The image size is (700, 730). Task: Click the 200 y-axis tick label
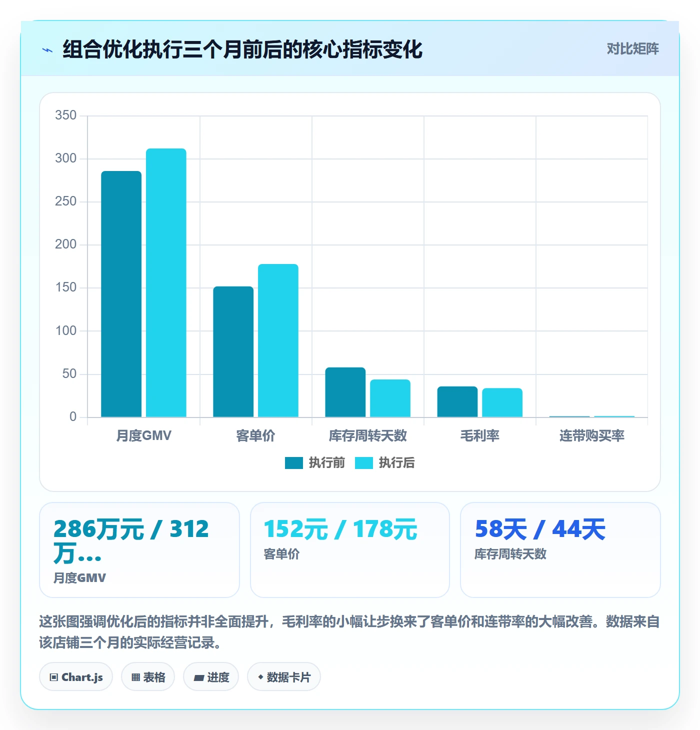[66, 244]
